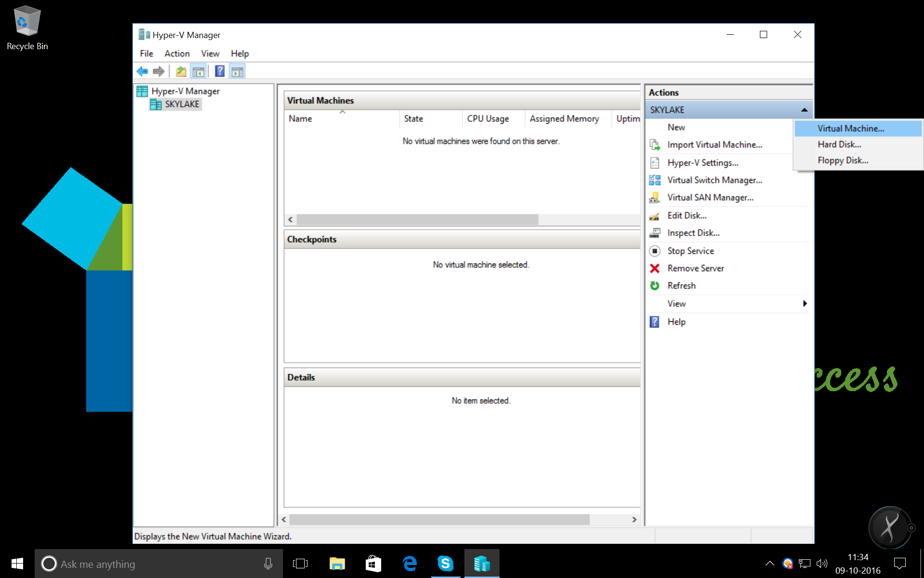Image resolution: width=924 pixels, height=578 pixels.
Task: Click the green Refresh icon
Action: pyautogui.click(x=654, y=286)
